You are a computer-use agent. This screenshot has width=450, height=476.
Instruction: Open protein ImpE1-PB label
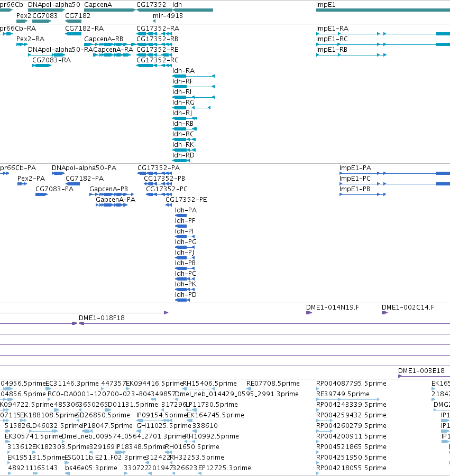355,189
